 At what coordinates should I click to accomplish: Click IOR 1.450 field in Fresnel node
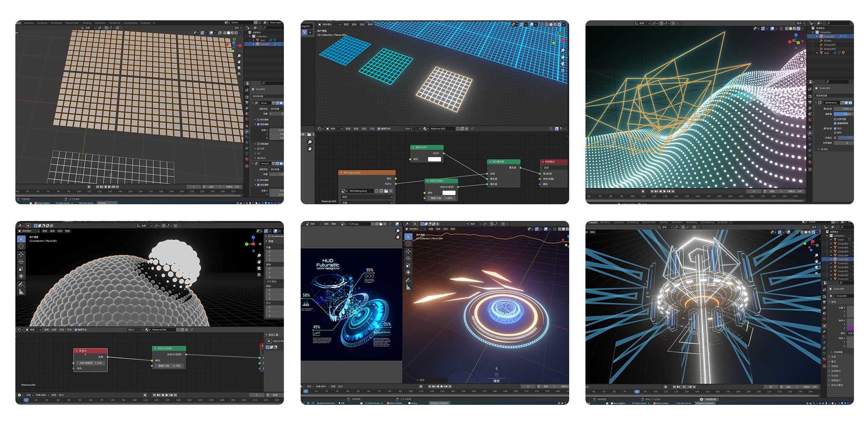coord(91,363)
